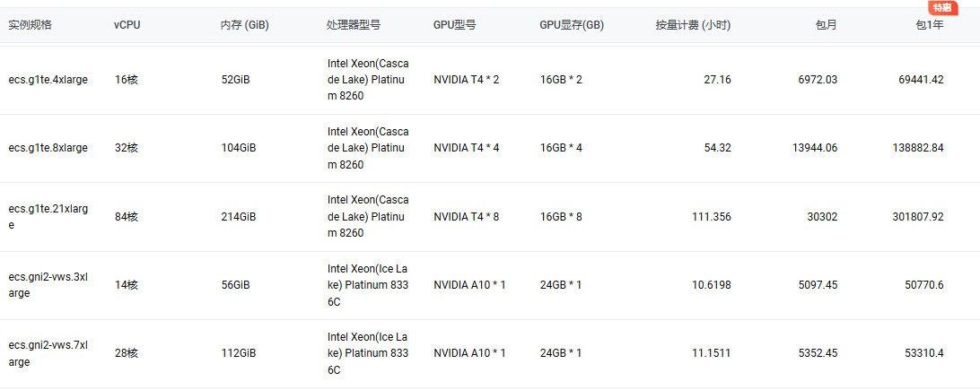Click the monthly price 6972.03
The width and height of the screenshot is (980, 390).
click(818, 80)
